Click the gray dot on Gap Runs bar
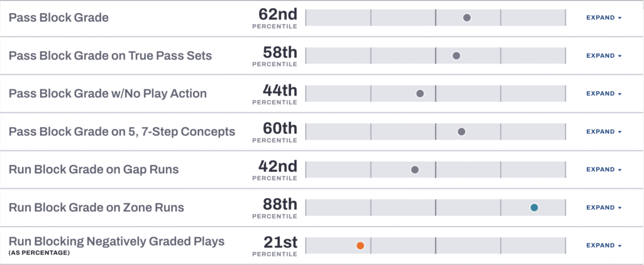Screen dimensions: 644x265 pos(414,169)
